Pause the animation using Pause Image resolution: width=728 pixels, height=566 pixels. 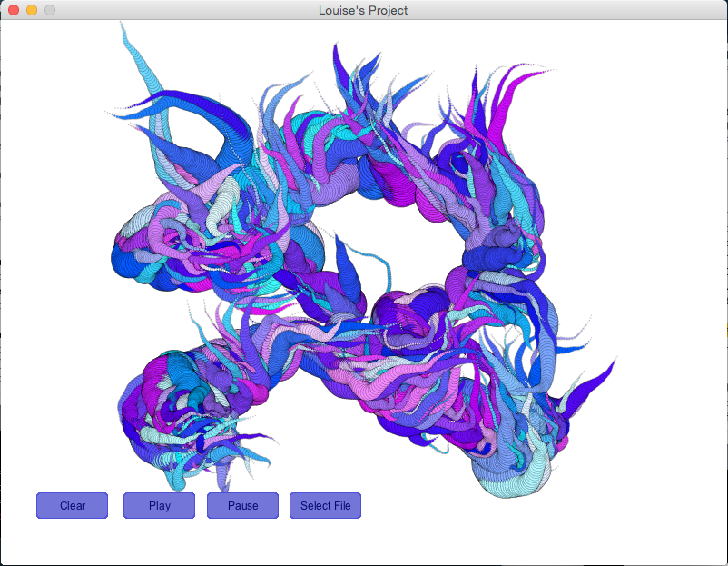coord(243,506)
